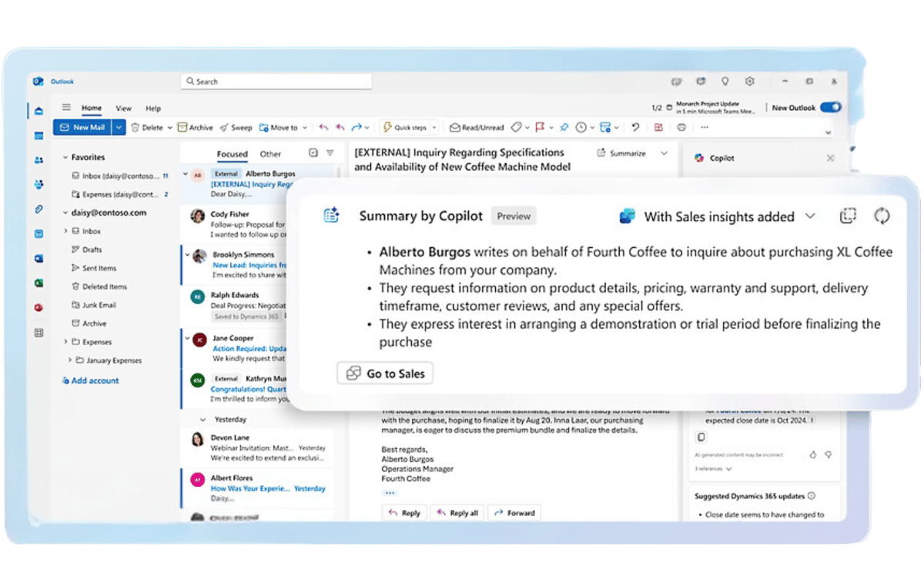This screenshot has height=583, width=924.
Task: Click the Forward button
Action: [514, 513]
